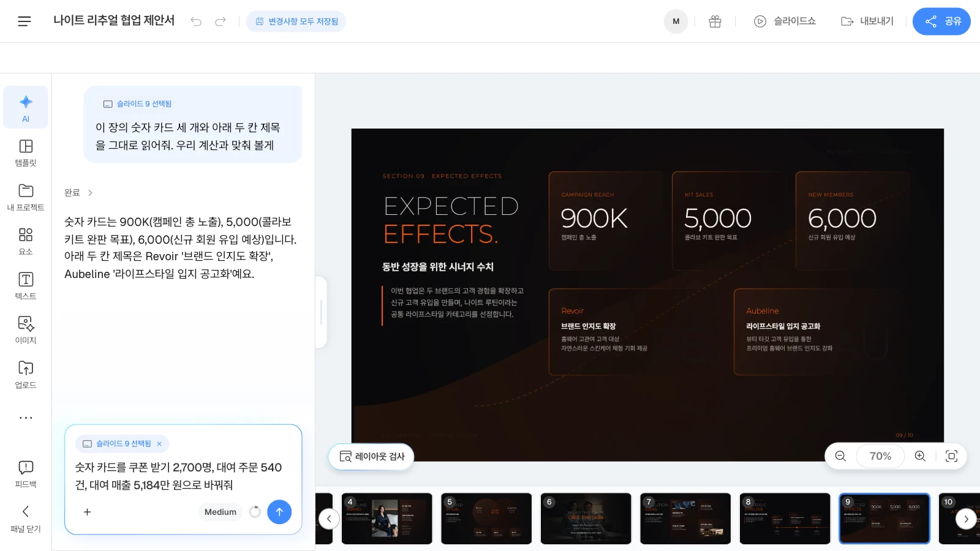This screenshot has height=551, width=980.
Task: Send the AI prompt with the arrow button
Action: point(279,512)
